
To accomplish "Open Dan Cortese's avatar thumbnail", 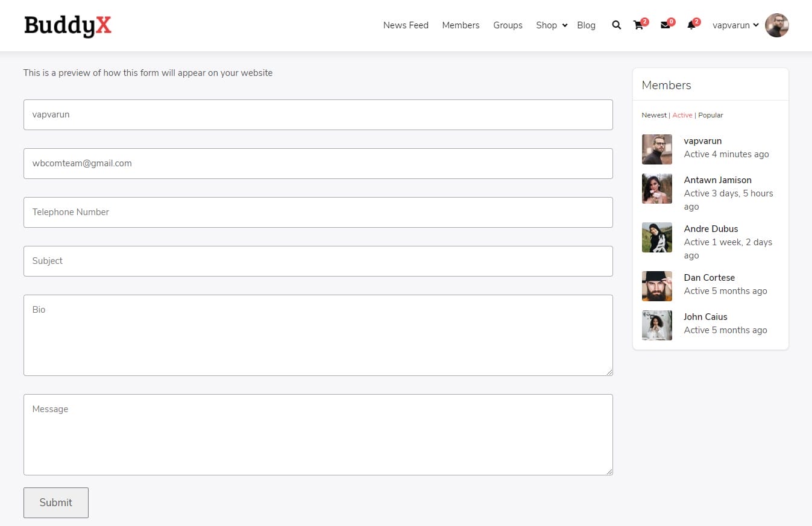I will (656, 286).
